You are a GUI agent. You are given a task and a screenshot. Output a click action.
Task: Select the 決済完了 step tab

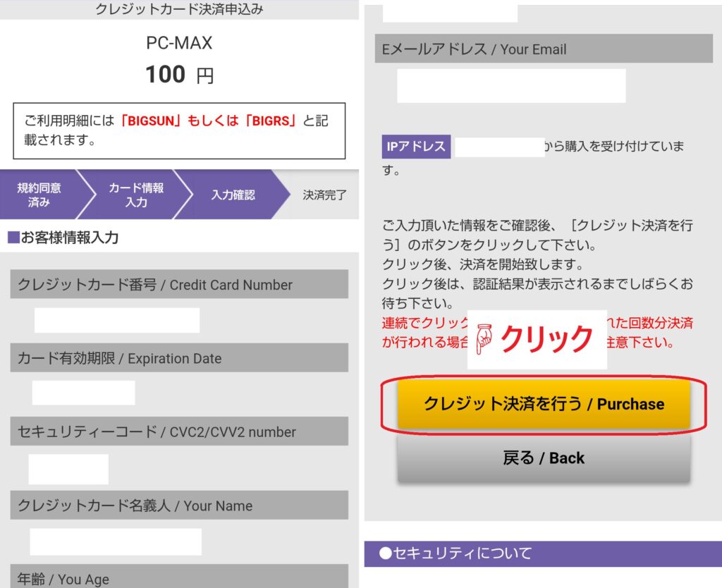pyautogui.click(x=324, y=195)
